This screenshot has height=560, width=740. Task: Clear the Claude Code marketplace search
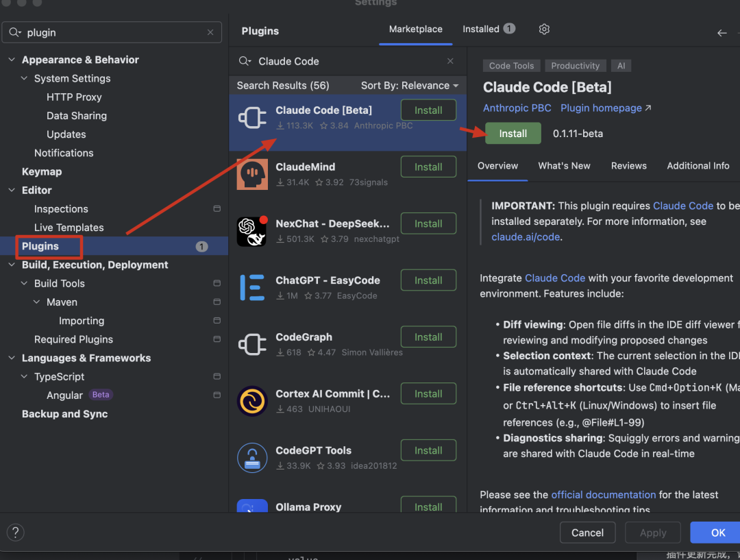pyautogui.click(x=450, y=61)
